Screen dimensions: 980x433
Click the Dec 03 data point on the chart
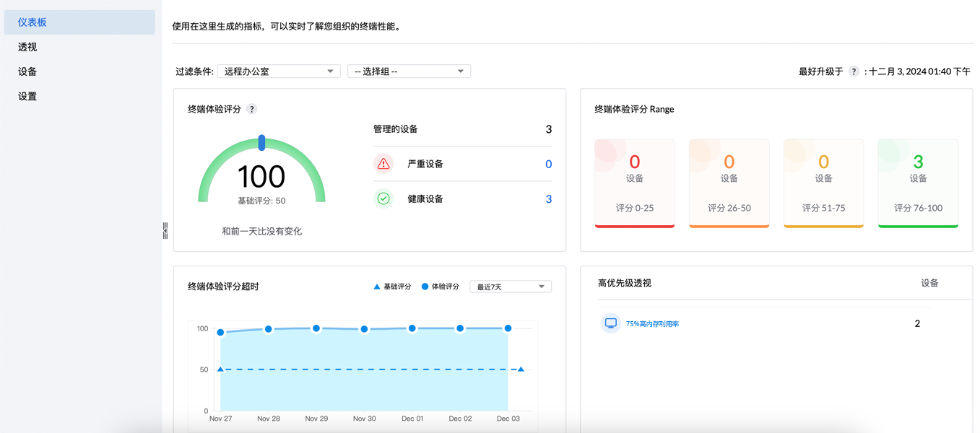508,329
